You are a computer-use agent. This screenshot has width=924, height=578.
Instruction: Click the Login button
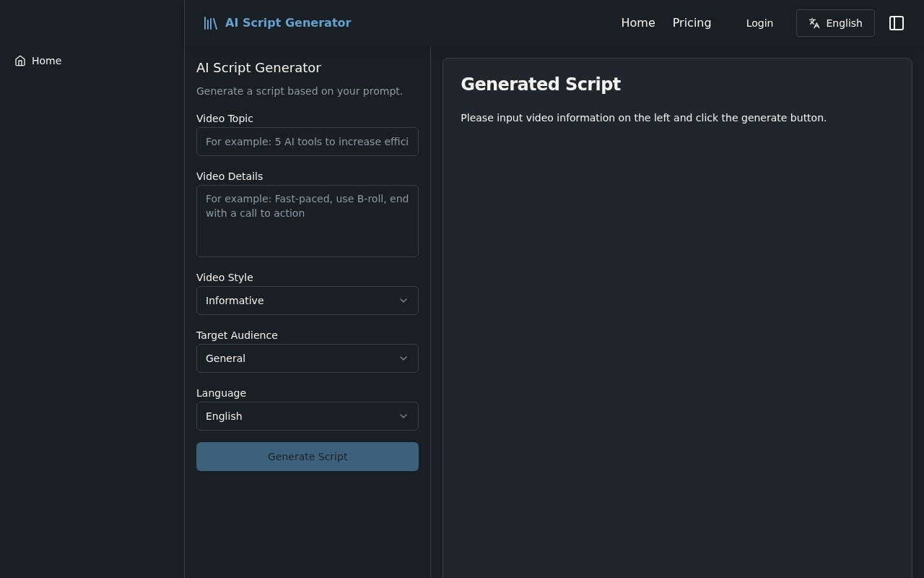759,23
